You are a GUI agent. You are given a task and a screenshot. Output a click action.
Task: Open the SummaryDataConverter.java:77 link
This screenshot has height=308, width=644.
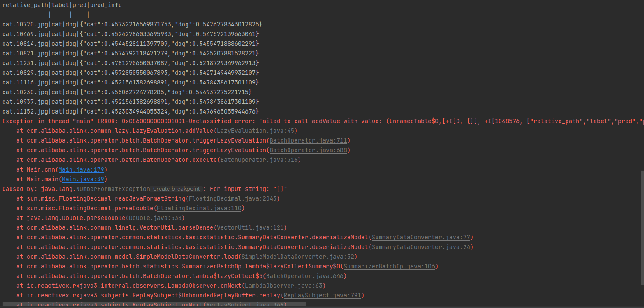point(421,237)
